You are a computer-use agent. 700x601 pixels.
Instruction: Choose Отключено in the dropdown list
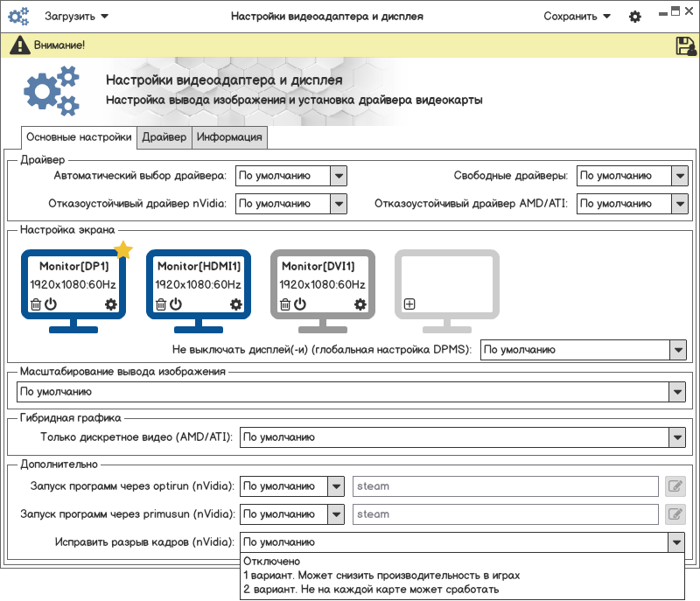tap(462, 562)
